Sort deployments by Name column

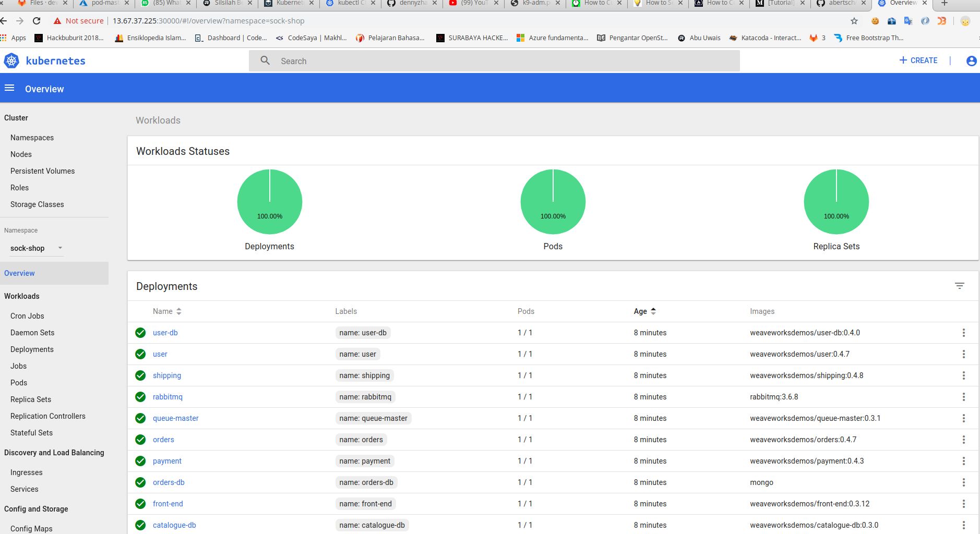(x=167, y=311)
